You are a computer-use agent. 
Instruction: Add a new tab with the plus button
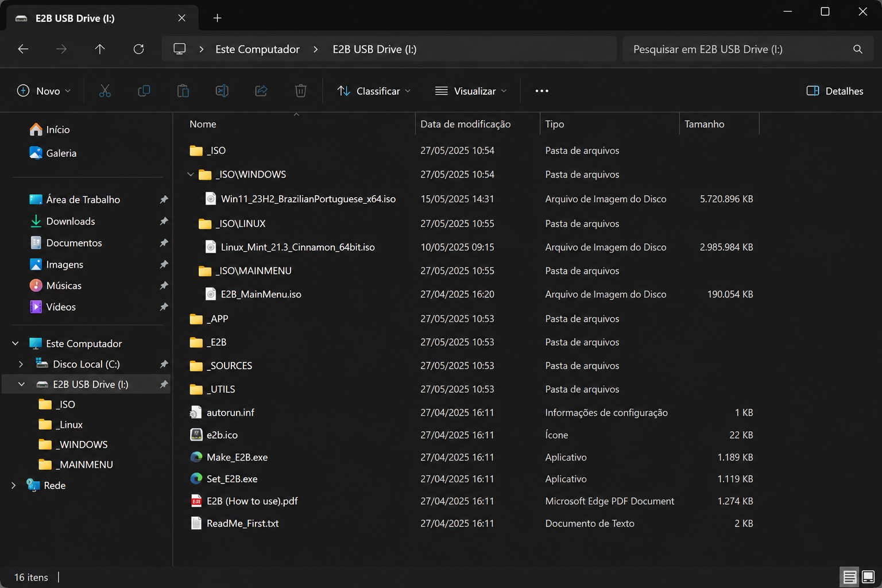[217, 18]
